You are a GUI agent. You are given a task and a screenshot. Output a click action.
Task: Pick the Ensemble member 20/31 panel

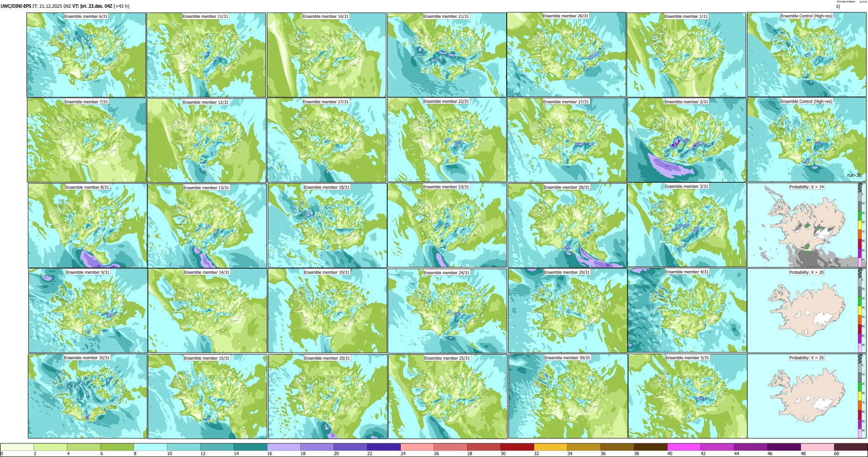point(328,397)
